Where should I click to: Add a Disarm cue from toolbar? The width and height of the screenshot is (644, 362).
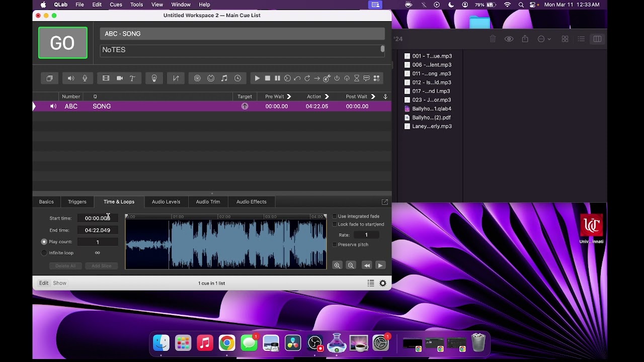coord(347,78)
